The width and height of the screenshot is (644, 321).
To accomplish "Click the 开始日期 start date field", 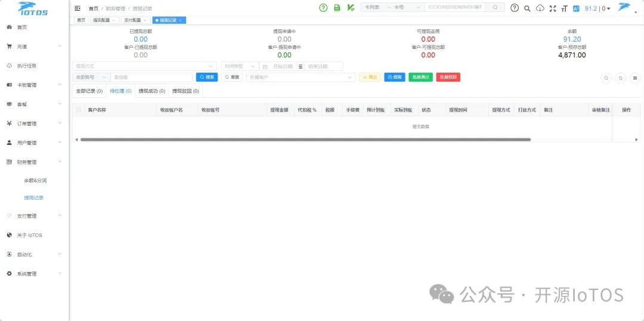I will [x=283, y=67].
